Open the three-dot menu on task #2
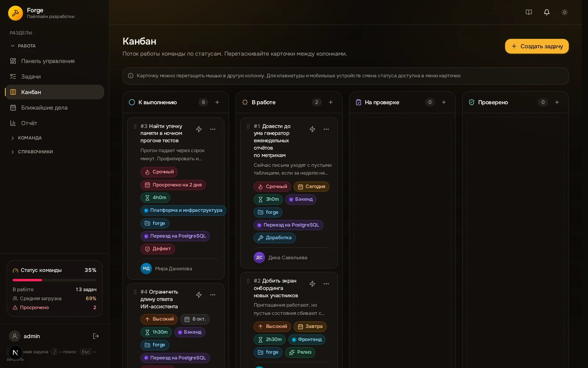Viewport: 588px width, 368px height. (326, 284)
